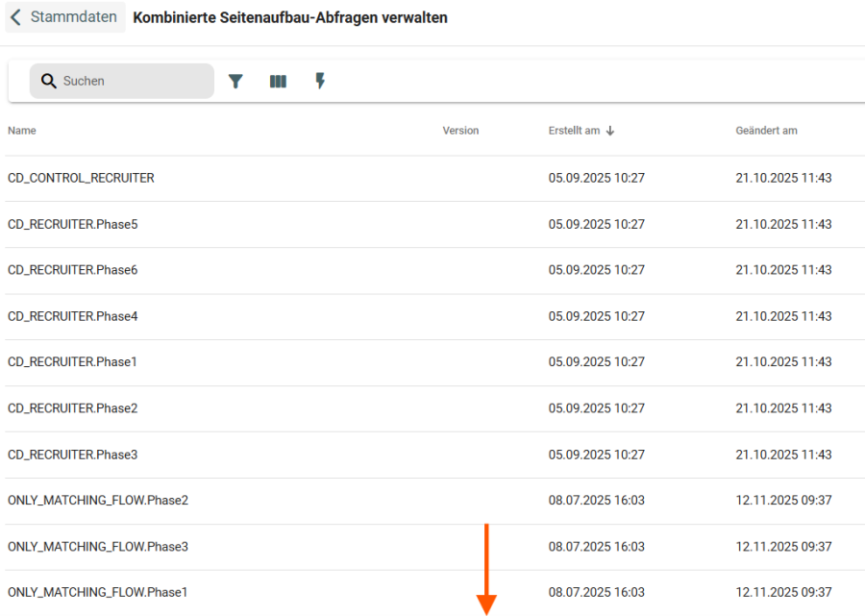Sort by the Name column header
Image resolution: width=865 pixels, height=616 pixels.
22,131
